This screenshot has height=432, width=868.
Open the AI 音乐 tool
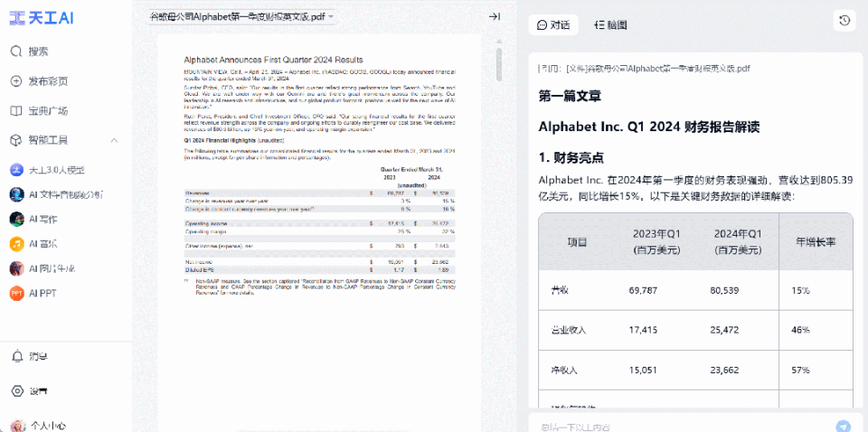coord(33,244)
